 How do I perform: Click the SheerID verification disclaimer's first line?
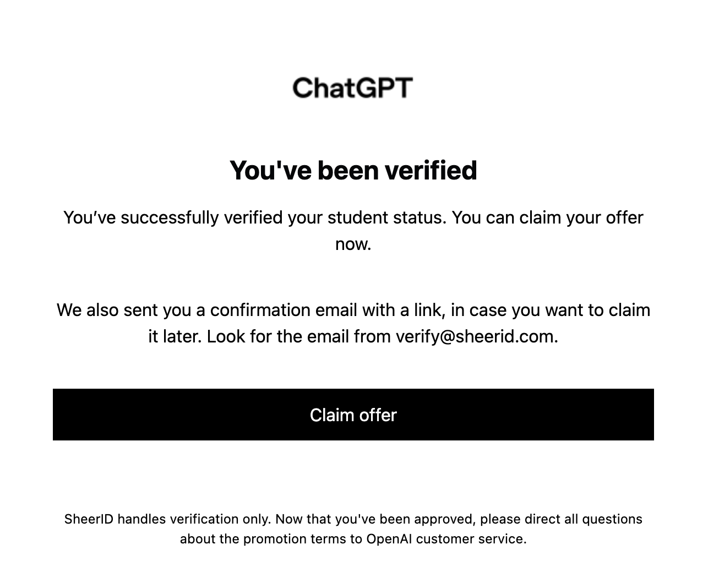(x=353, y=519)
